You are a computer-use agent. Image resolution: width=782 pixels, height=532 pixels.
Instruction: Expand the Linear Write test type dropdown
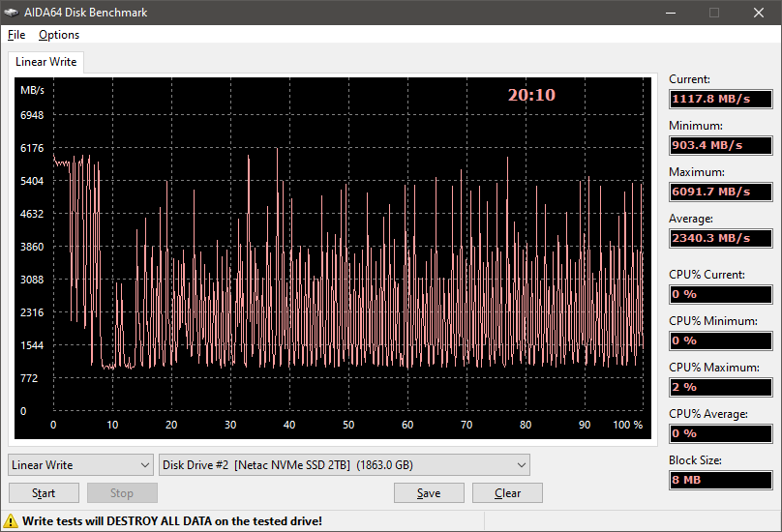click(x=80, y=465)
